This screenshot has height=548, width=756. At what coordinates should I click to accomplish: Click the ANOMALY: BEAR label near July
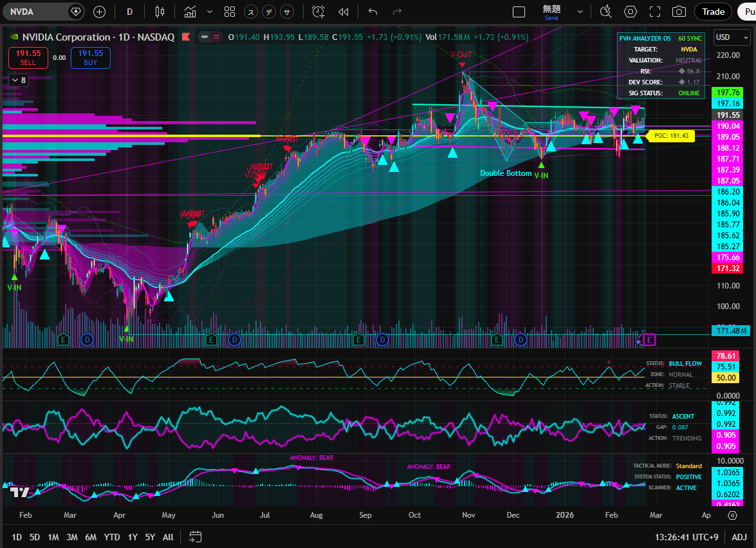[311, 458]
